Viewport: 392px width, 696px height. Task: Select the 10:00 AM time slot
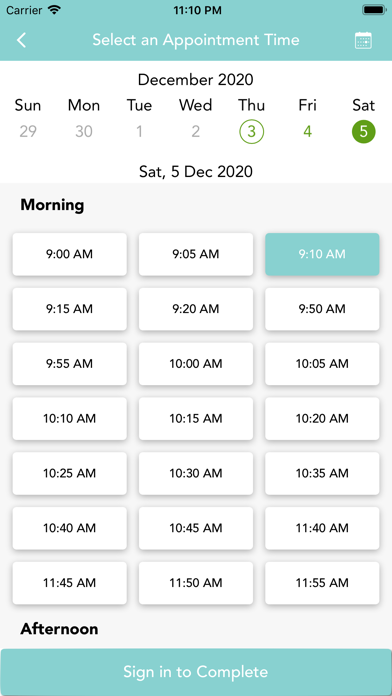pos(196,364)
